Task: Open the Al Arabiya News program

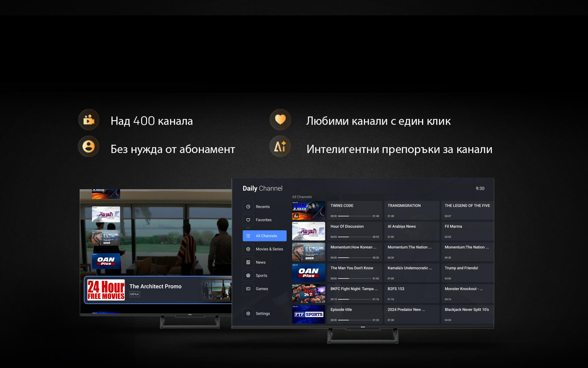Action: click(x=412, y=231)
